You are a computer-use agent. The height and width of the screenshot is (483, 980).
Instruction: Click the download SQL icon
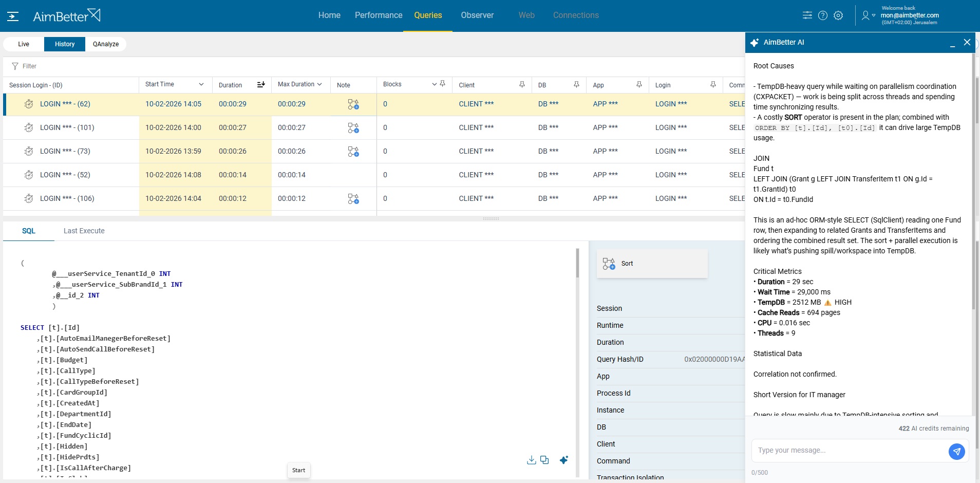(531, 460)
